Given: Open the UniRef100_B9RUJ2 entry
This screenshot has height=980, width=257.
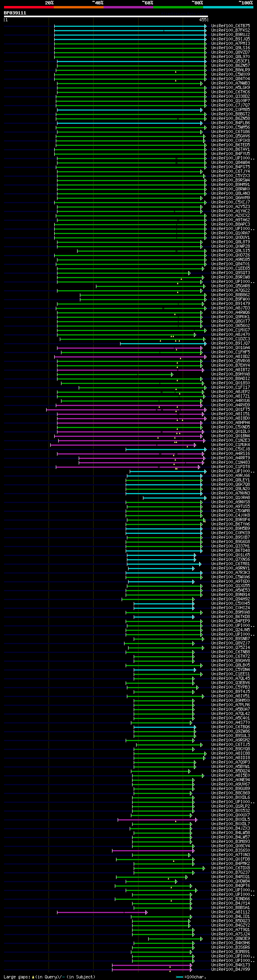Looking at the screenshot, I should pyautogui.click(x=230, y=35).
